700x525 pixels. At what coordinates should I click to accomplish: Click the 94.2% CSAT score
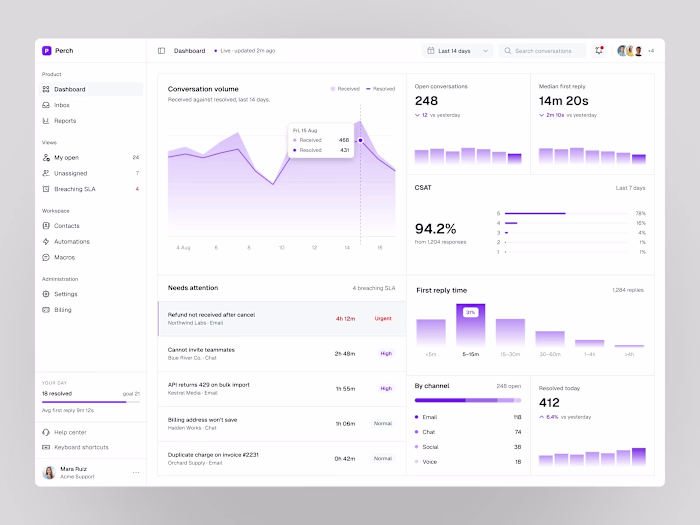tap(435, 229)
